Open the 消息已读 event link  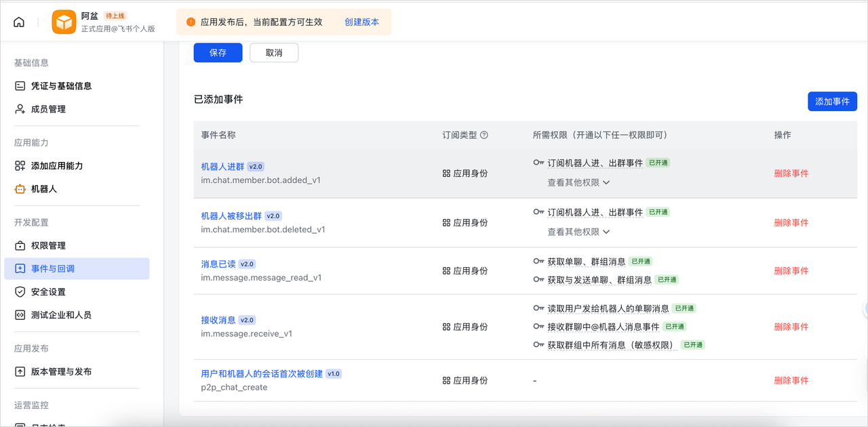click(x=218, y=264)
